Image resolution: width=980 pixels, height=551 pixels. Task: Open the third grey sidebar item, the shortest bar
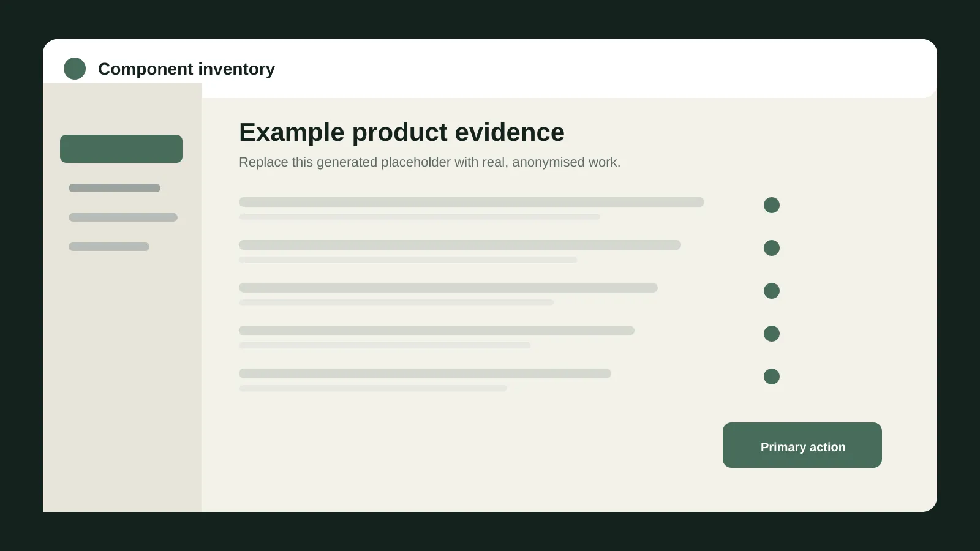[109, 247]
